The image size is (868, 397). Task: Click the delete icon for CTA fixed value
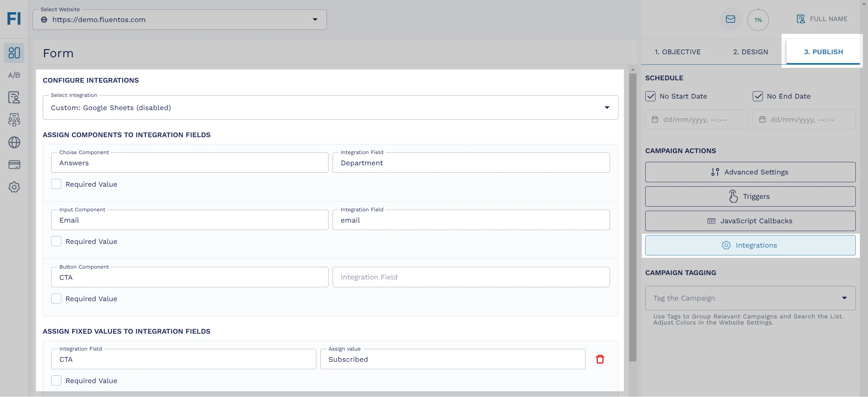(x=600, y=359)
